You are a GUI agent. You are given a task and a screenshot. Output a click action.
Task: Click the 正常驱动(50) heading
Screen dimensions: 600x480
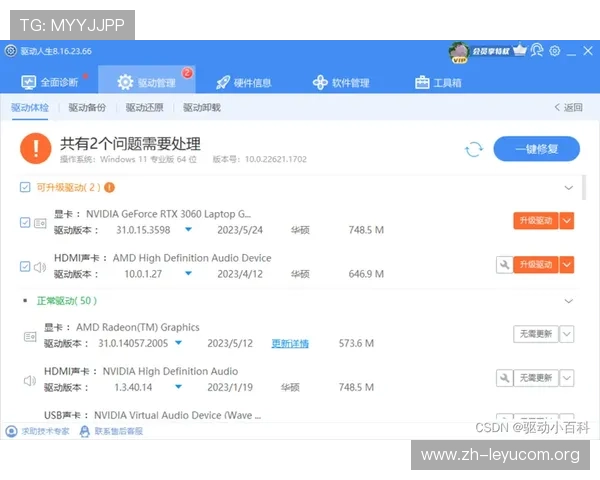tap(67, 301)
